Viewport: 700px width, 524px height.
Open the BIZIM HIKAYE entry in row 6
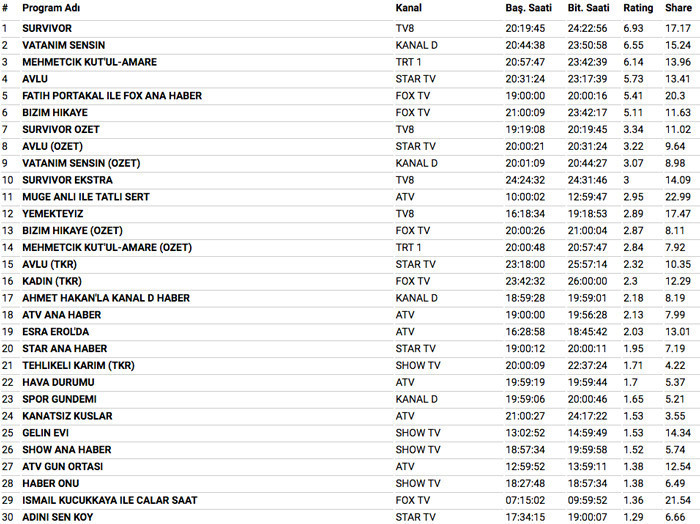tap(57, 113)
